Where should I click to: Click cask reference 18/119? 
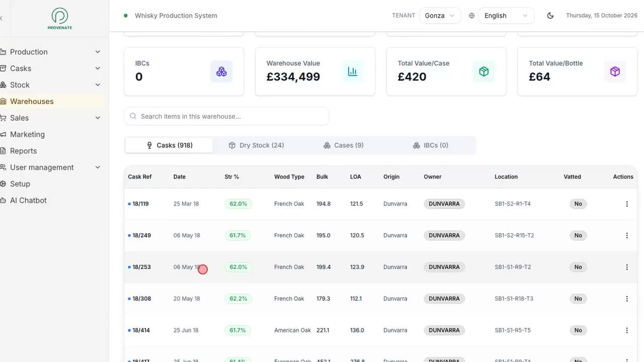coord(140,204)
